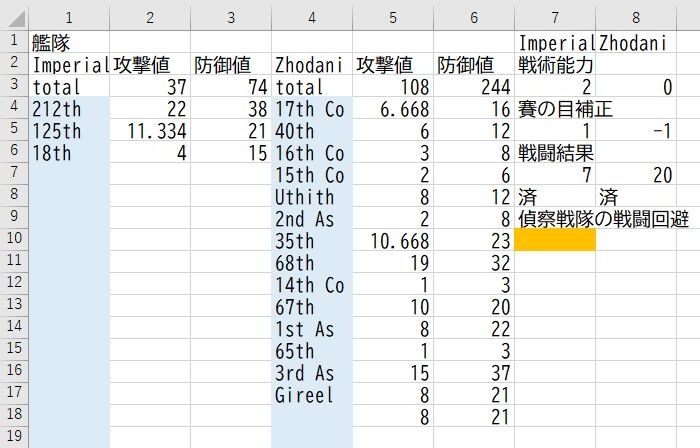Click the '15th Co' cell
The image size is (700, 448).
[312, 174]
